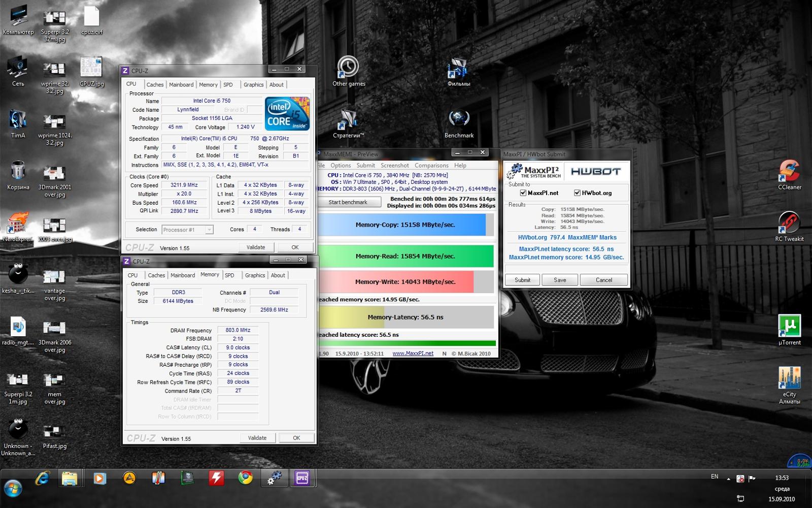Open the TimA desktop shortcut
This screenshot has height=508, width=812.
pyautogui.click(x=18, y=123)
